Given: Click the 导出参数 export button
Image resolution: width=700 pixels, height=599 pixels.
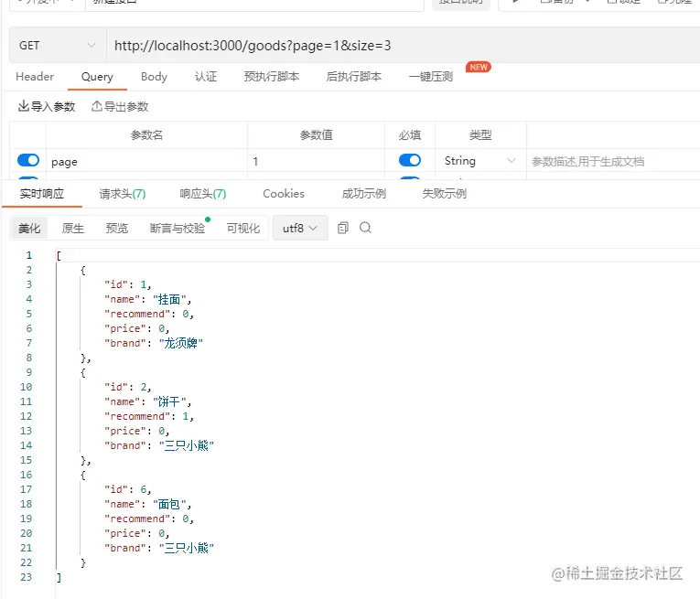Looking at the screenshot, I should coord(120,107).
